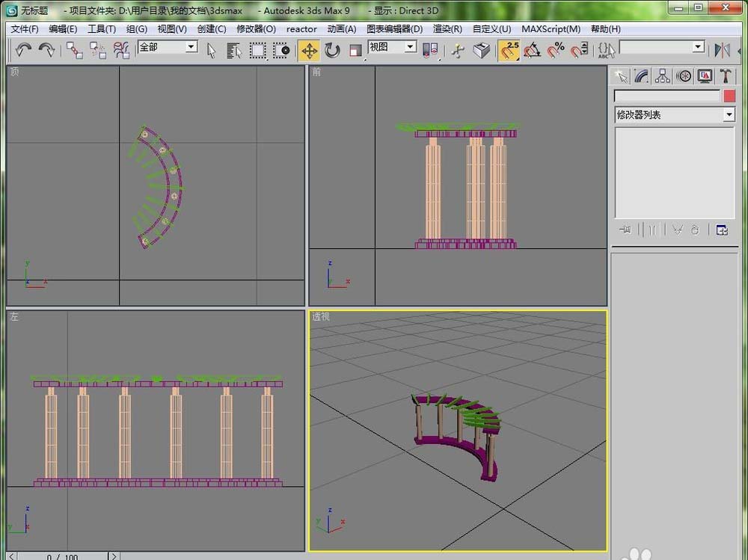
Task: Click Make Unique icon in modifier stack
Action: [677, 230]
